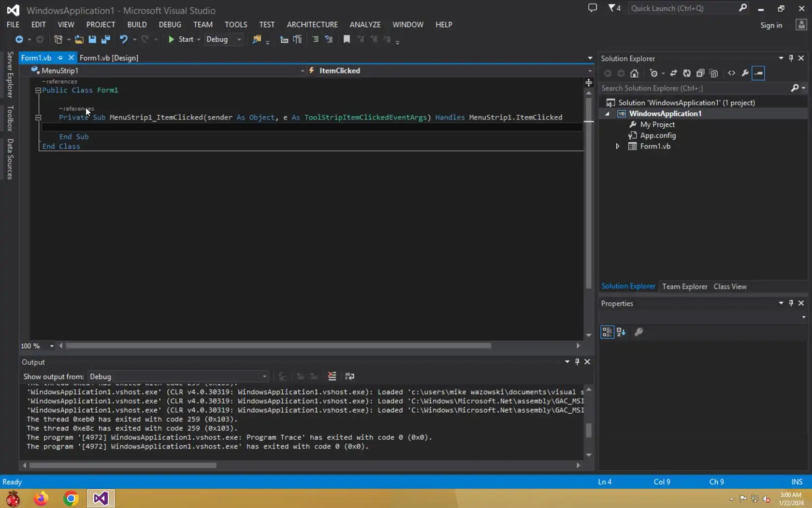Viewport: 812px width, 508px height.
Task: Toggle word wrap in the Output window
Action: click(350, 376)
